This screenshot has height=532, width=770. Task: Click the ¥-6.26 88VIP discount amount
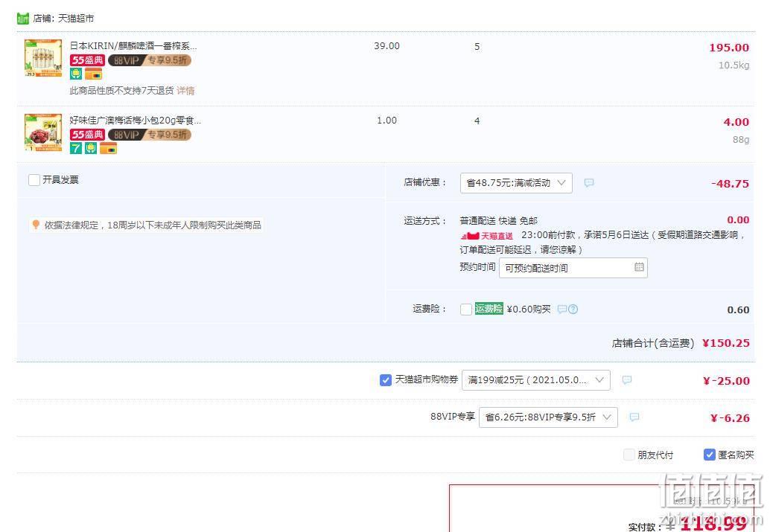pos(730,418)
